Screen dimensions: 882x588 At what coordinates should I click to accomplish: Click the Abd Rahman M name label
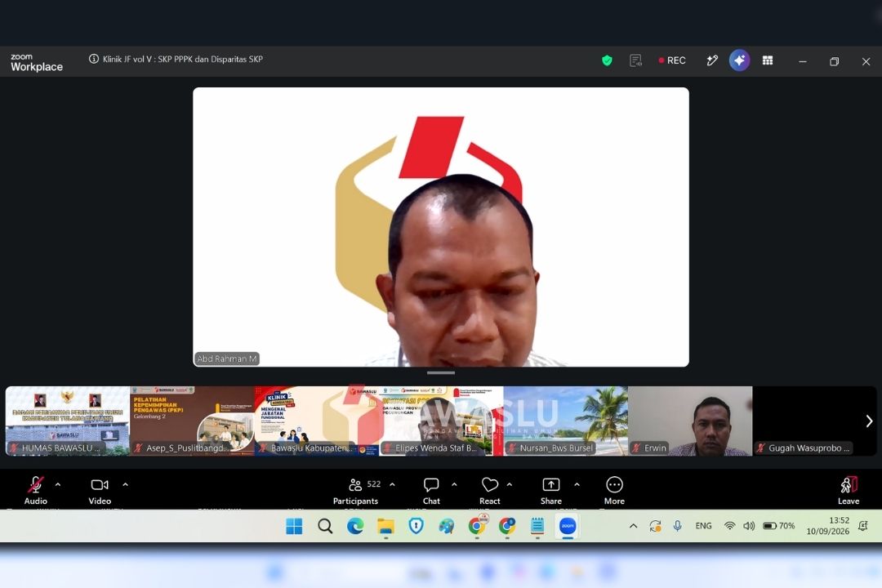227,359
